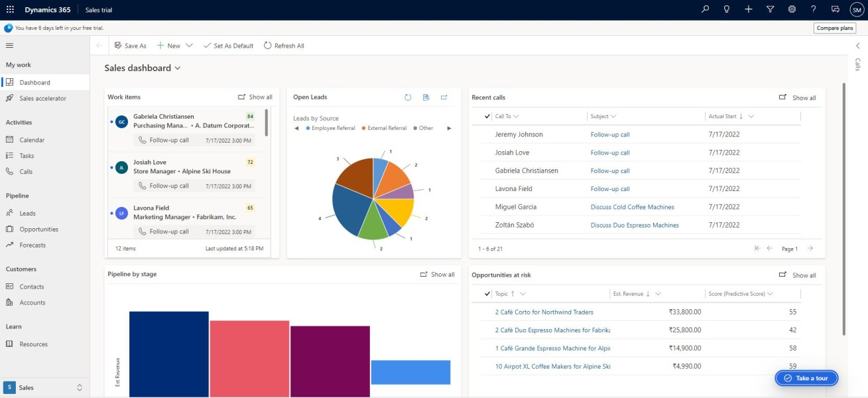Viewport: 868px width, 398px height.
Task: Open the app launcher waffle menu
Action: (x=10, y=10)
